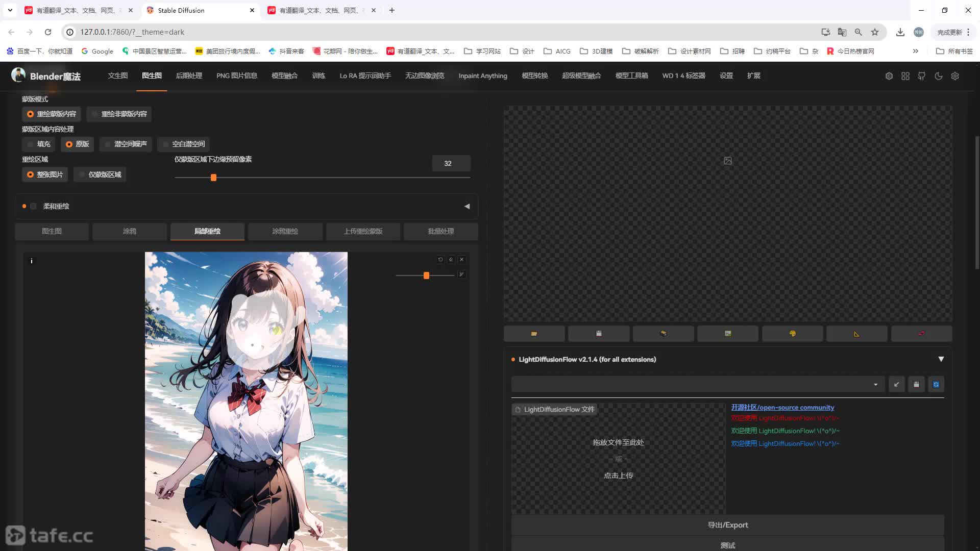Click the zip package button below the output preview
The height and width of the screenshot is (551, 980).
(x=663, y=334)
